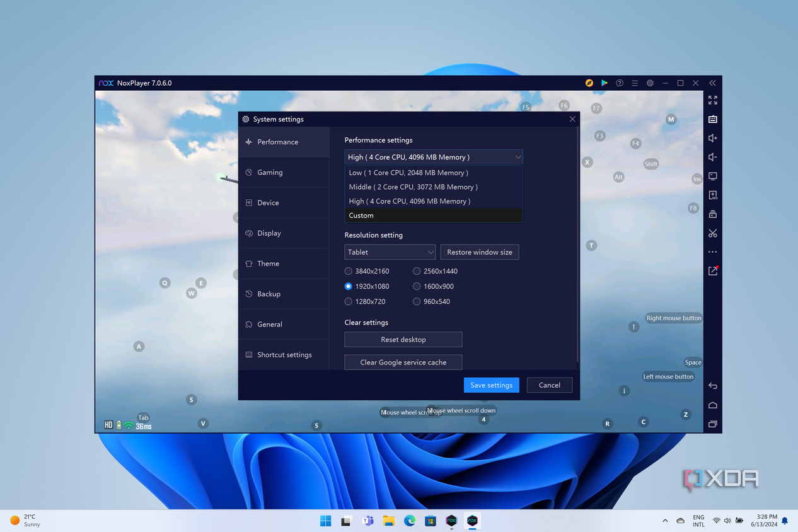The image size is (798, 532).
Task: Select 1920x1080 resolution
Action: coord(367,286)
